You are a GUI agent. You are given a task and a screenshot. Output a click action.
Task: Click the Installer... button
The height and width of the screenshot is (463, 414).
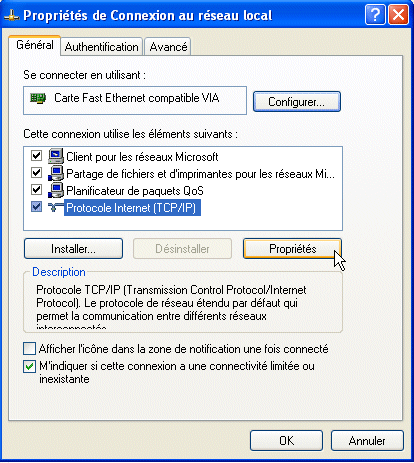coord(73,249)
